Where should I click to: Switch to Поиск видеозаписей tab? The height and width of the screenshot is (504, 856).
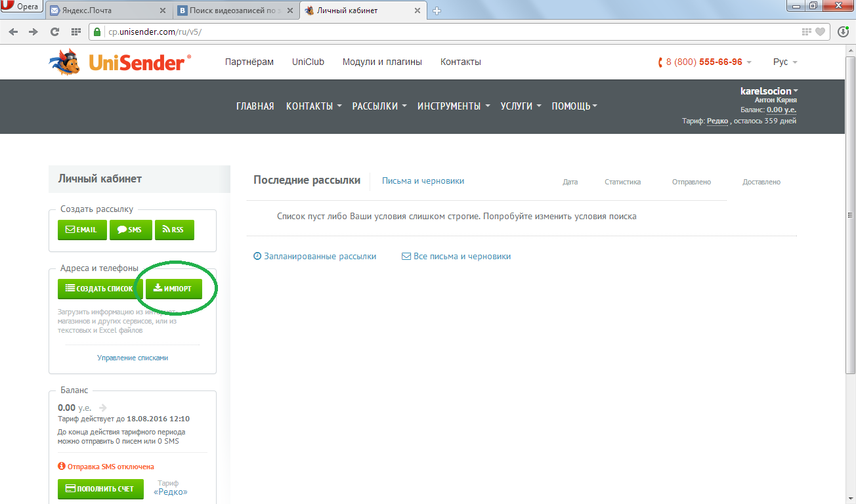pyautogui.click(x=236, y=10)
